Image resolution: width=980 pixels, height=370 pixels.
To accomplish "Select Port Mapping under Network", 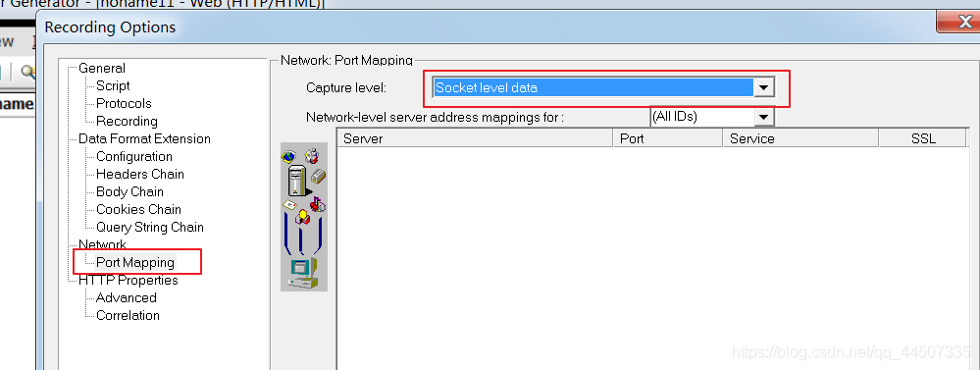I will pos(135,262).
